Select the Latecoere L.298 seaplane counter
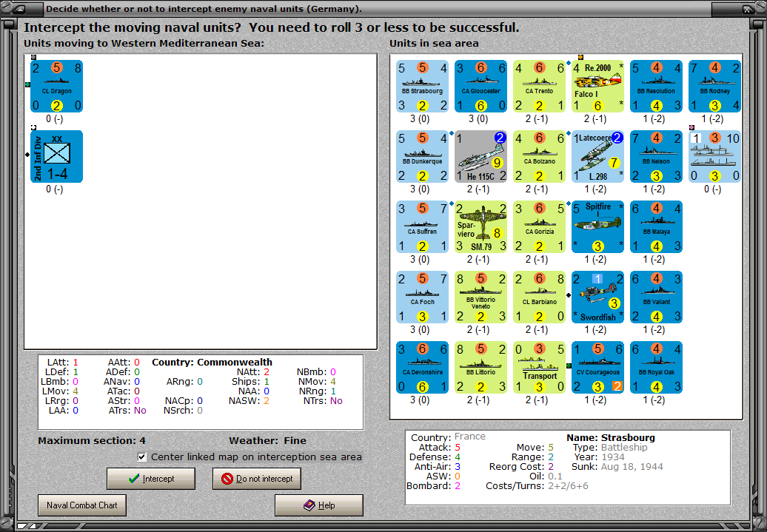The image size is (767, 532). (597, 156)
